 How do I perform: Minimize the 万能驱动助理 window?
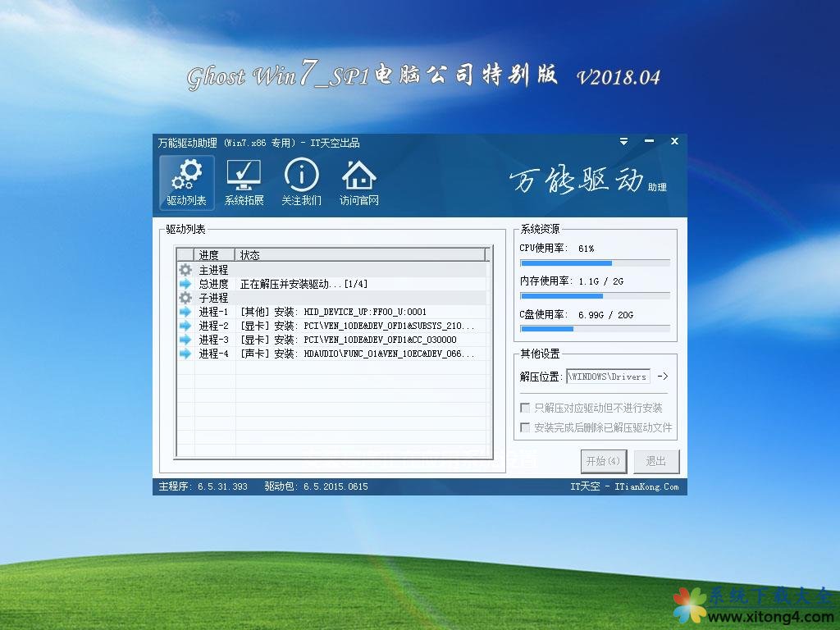tap(650, 141)
